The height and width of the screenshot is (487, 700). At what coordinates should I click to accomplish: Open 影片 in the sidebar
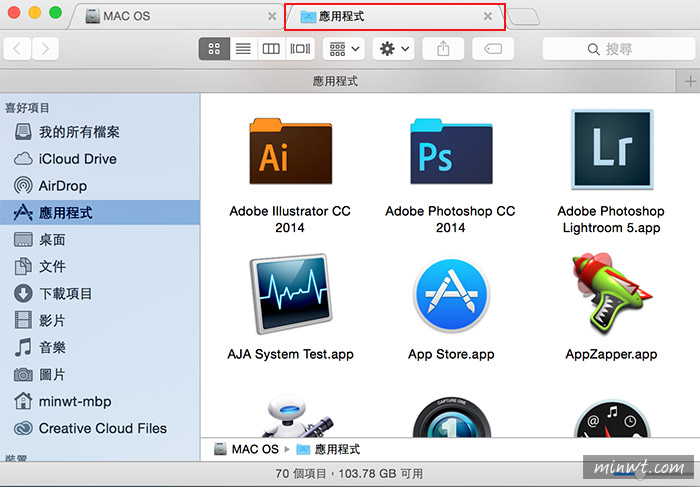pos(100,321)
